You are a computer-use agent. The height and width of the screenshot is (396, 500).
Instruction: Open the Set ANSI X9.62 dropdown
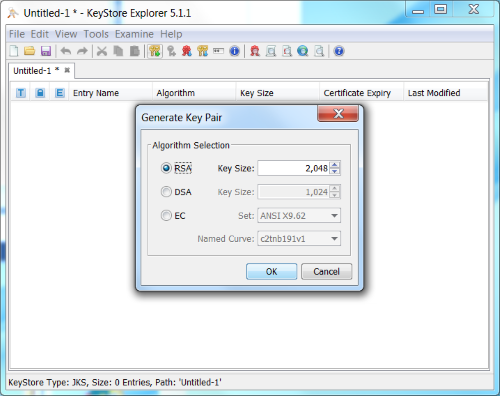tap(299, 216)
